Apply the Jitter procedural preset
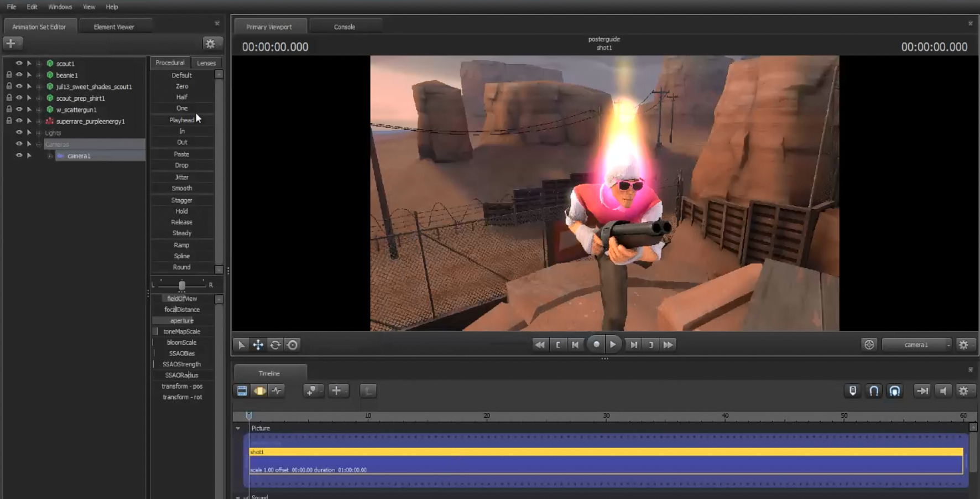 tap(182, 177)
